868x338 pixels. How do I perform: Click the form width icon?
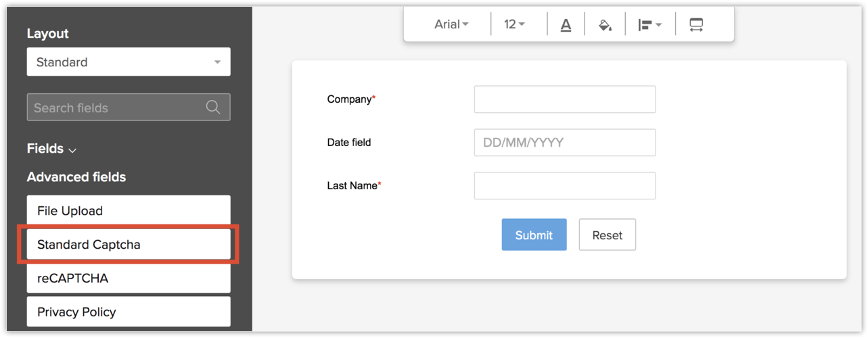tap(696, 25)
